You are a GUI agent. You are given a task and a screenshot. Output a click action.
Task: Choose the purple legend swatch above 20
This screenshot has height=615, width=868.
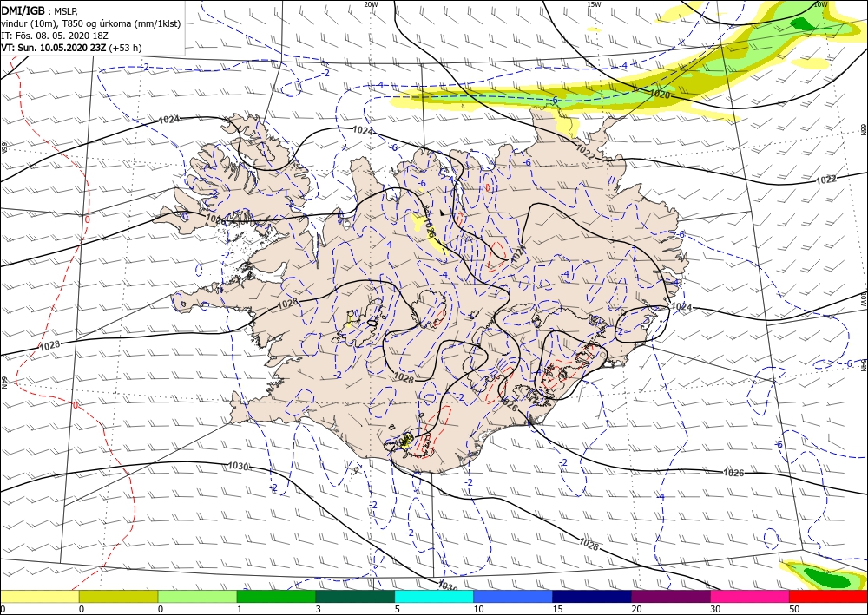click(670, 596)
